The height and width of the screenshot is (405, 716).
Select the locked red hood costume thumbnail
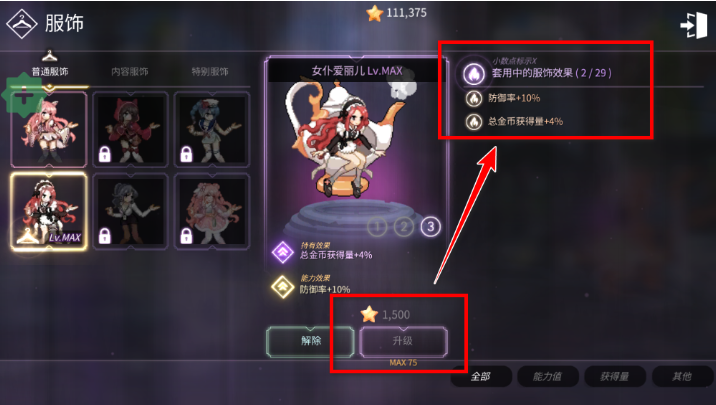point(131,129)
